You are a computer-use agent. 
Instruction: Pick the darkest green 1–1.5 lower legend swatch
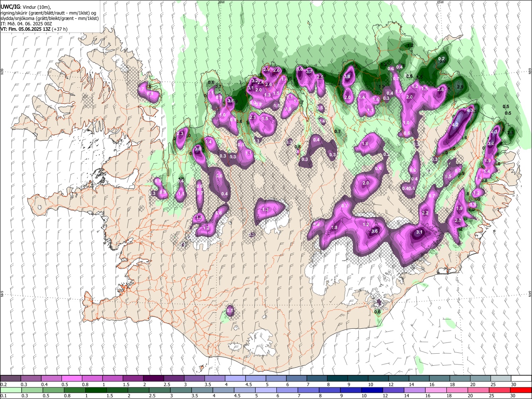coord(96,390)
